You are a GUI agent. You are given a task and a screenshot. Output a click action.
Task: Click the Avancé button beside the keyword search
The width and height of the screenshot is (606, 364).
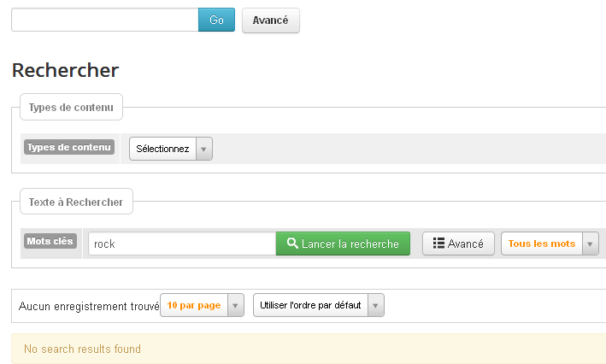458,244
